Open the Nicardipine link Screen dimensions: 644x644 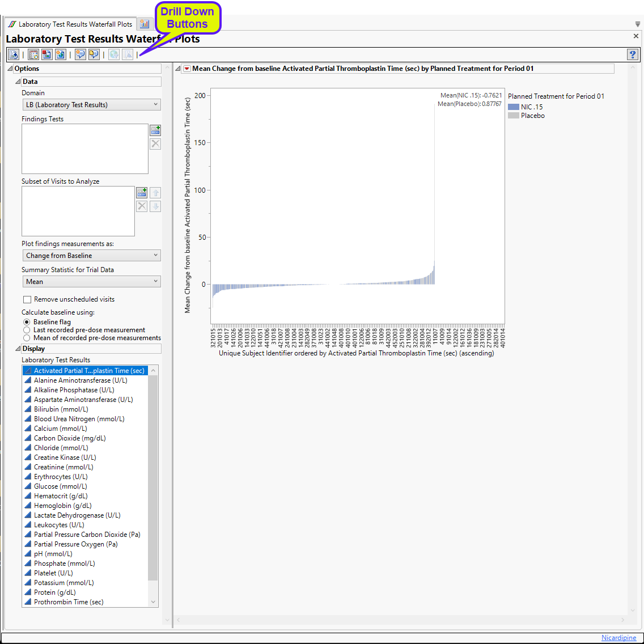tap(618, 638)
